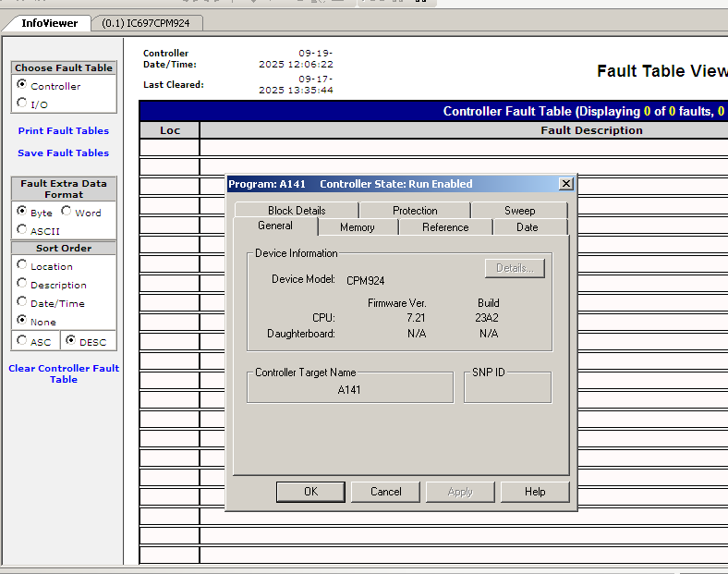Open the Reference tab
Image resolution: width=728 pixels, height=574 pixels.
[x=445, y=227]
